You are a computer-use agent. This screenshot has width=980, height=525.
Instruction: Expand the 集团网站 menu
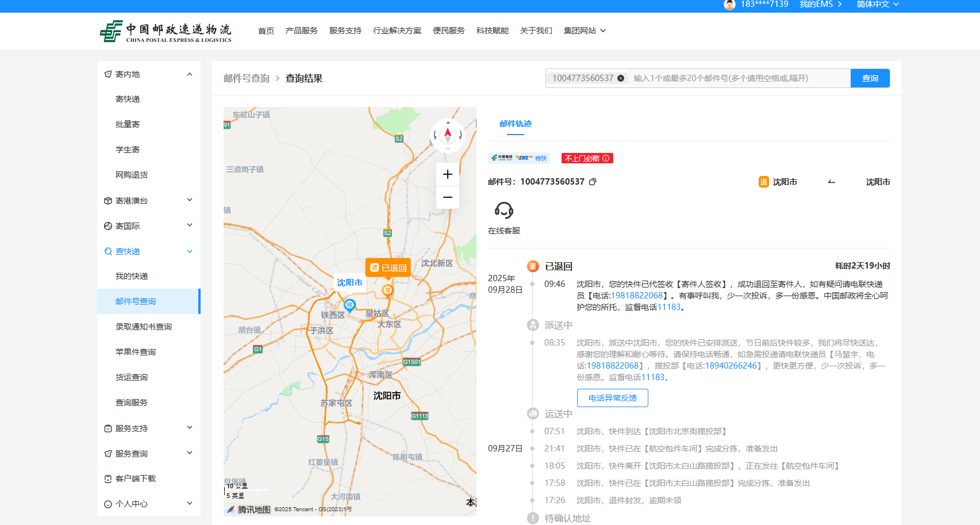point(585,30)
